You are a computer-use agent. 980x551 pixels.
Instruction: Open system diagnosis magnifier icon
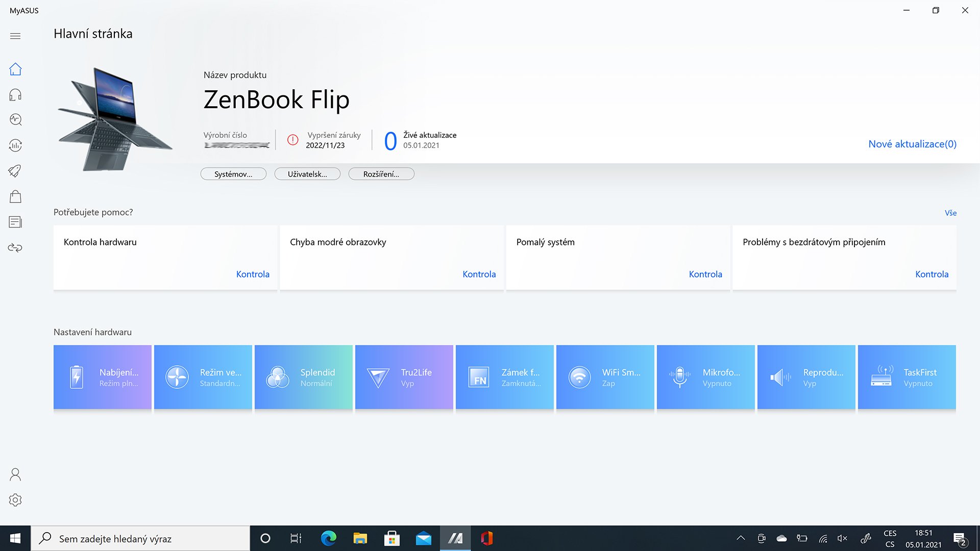click(x=15, y=119)
